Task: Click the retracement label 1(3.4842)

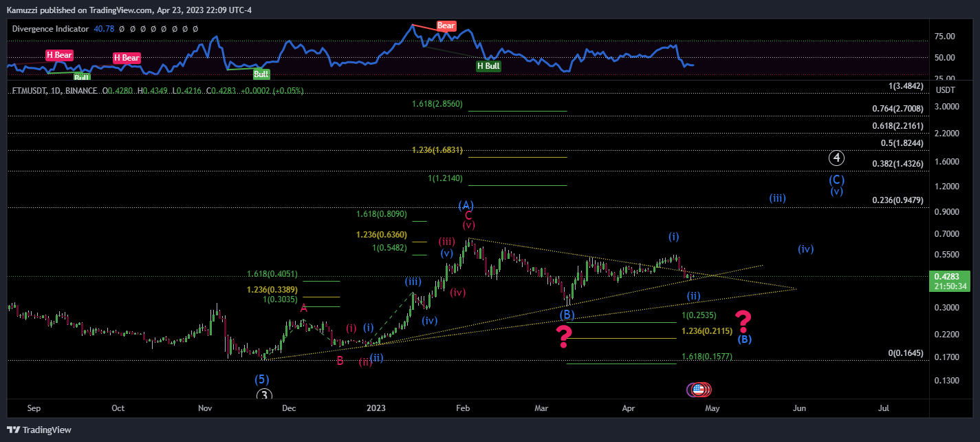Action: click(906, 85)
